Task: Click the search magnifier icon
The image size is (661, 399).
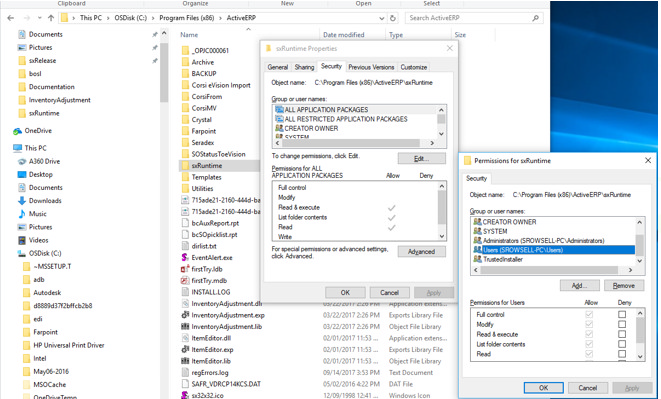Action: coord(535,18)
